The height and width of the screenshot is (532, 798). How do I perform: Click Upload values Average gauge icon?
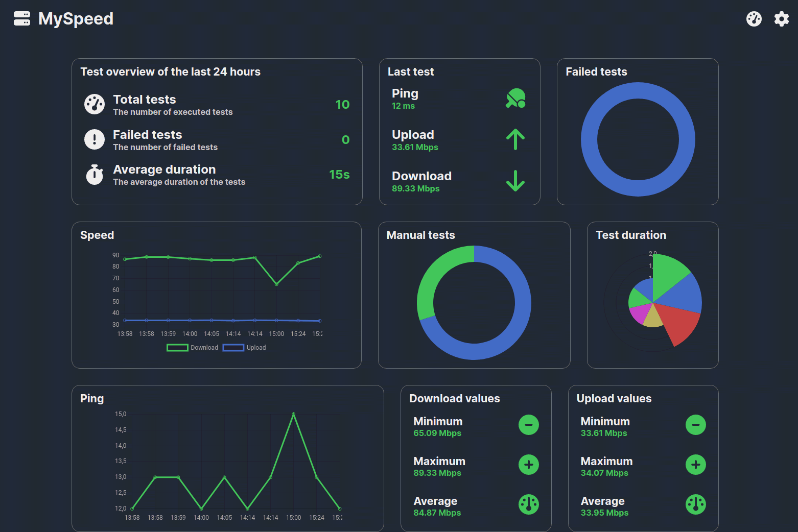click(x=696, y=504)
